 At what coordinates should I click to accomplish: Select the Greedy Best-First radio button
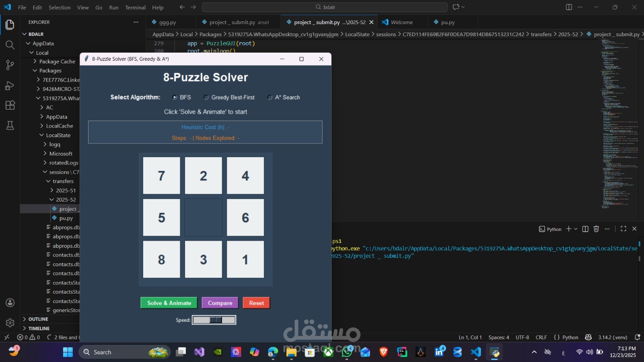pos(206,97)
